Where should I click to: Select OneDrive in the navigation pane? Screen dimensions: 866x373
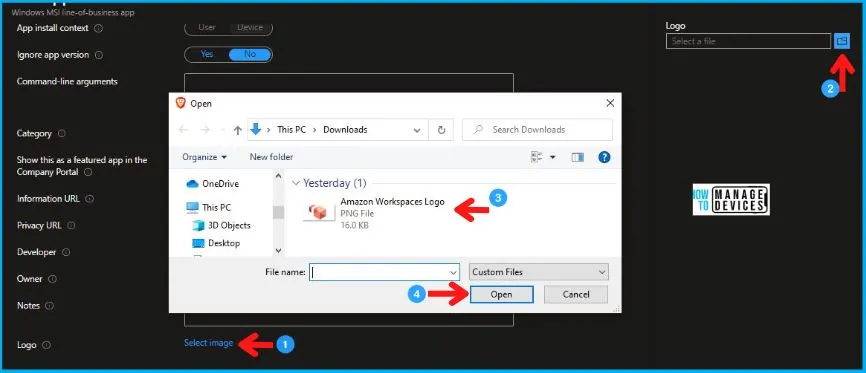click(213, 184)
